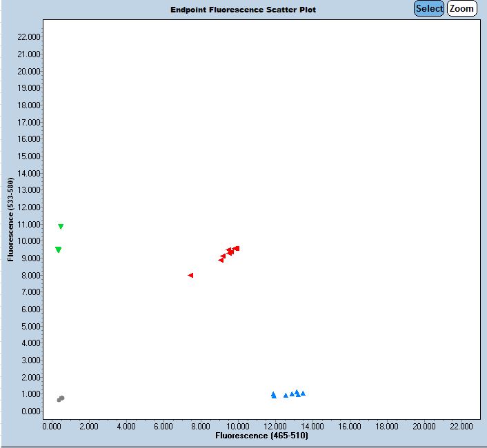Click the 22.000 tick on x-axis
The image size is (487, 448).
(461, 427)
